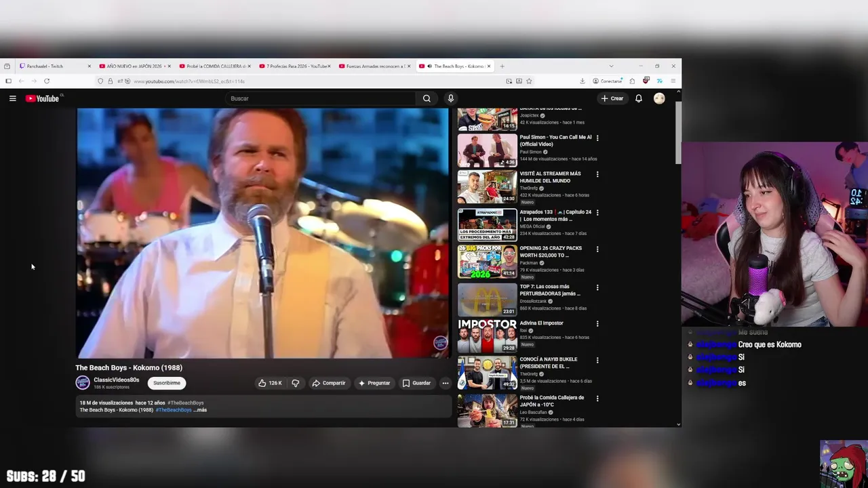Close the 7 Profecías Para 2026 tab
The width and height of the screenshot is (868, 488).
coord(329,66)
